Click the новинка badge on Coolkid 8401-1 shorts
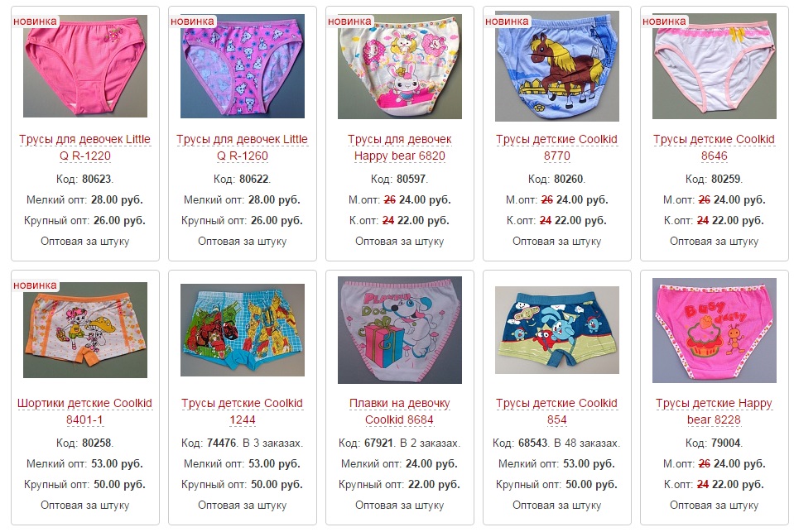794x532 pixels. (35, 285)
